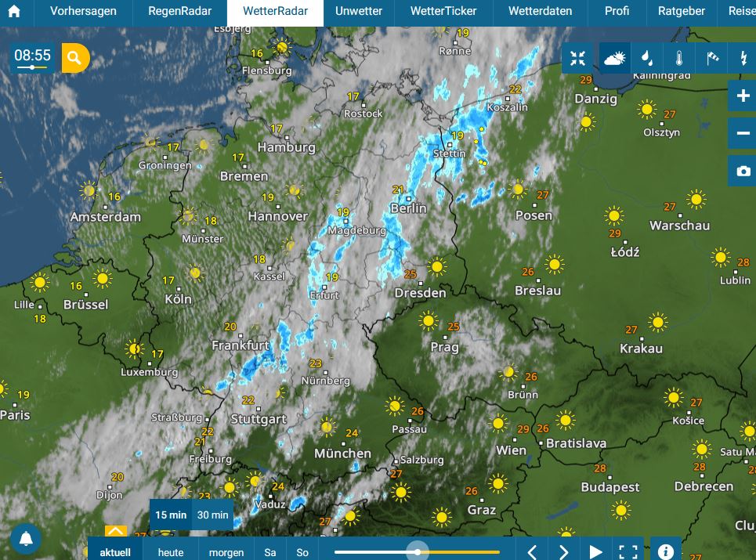The image size is (756, 560).
Task: Open notifications with the bell icon
Action: tap(26, 538)
